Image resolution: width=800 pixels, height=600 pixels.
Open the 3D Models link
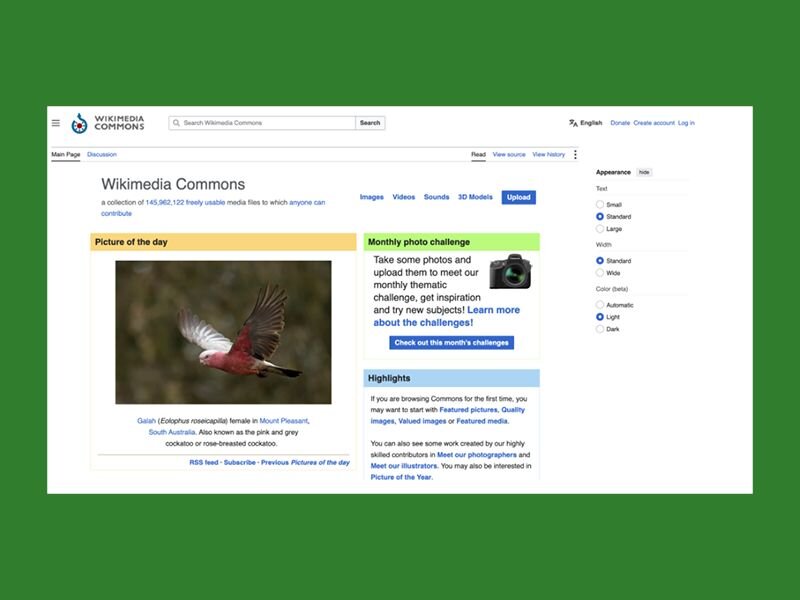pos(475,197)
